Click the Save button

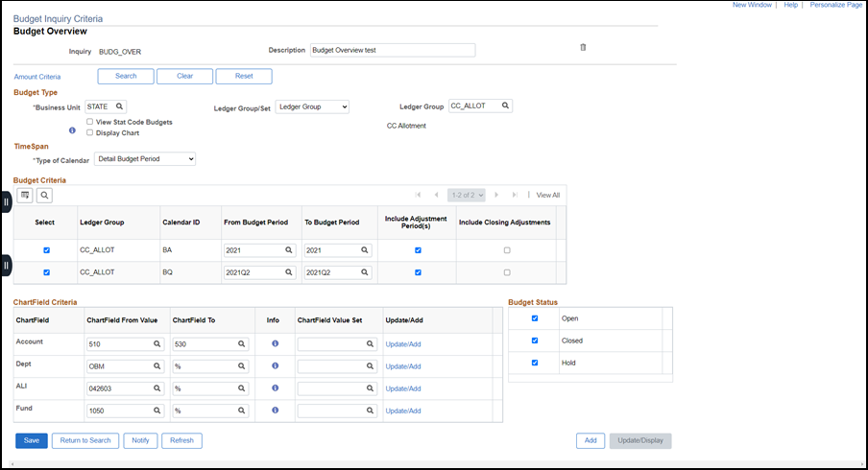coord(31,440)
